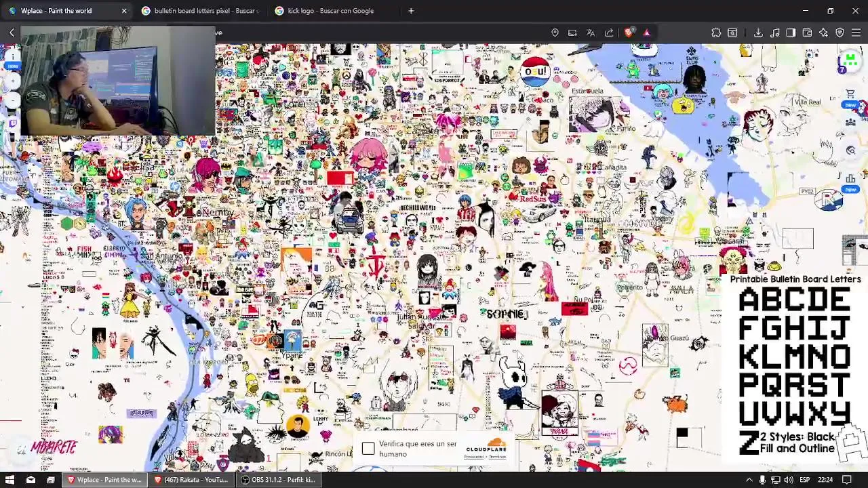Show hidden tray icons chevron
Screen dimensions: 868x488
click(x=749, y=480)
